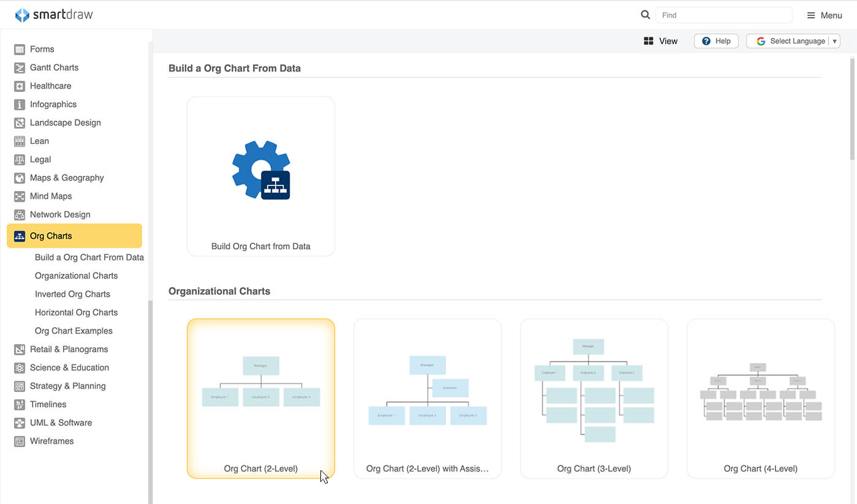This screenshot has width=857, height=504.
Task: Click the search magnifier icon
Action: tap(645, 15)
